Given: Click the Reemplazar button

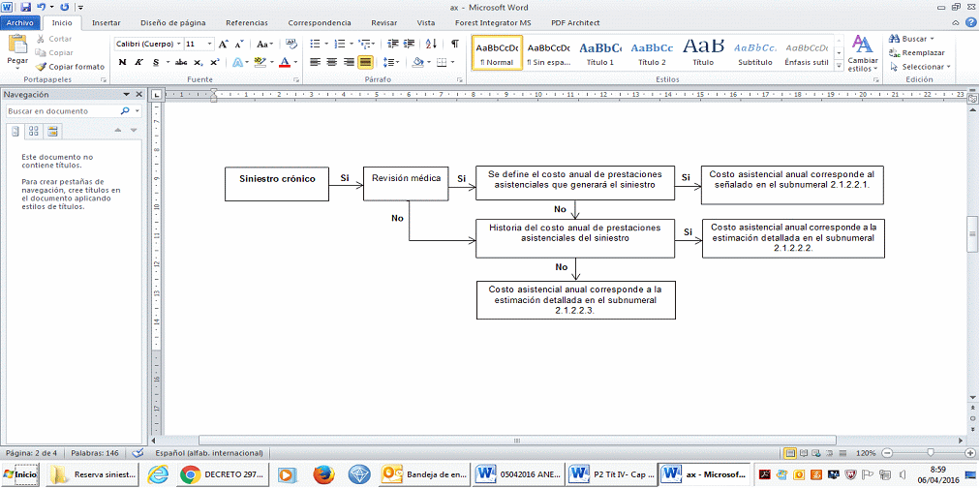Looking at the screenshot, I should (x=921, y=52).
